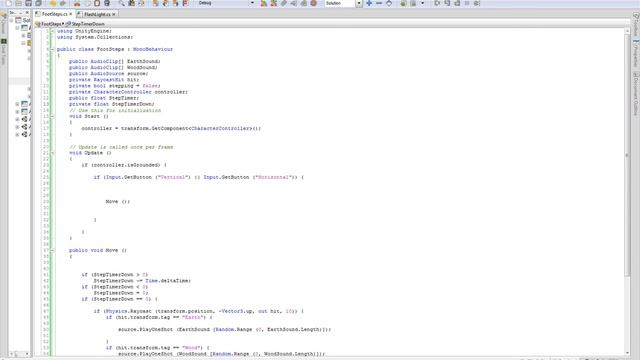Open the Solution combo box in toolbar

pos(343,3)
